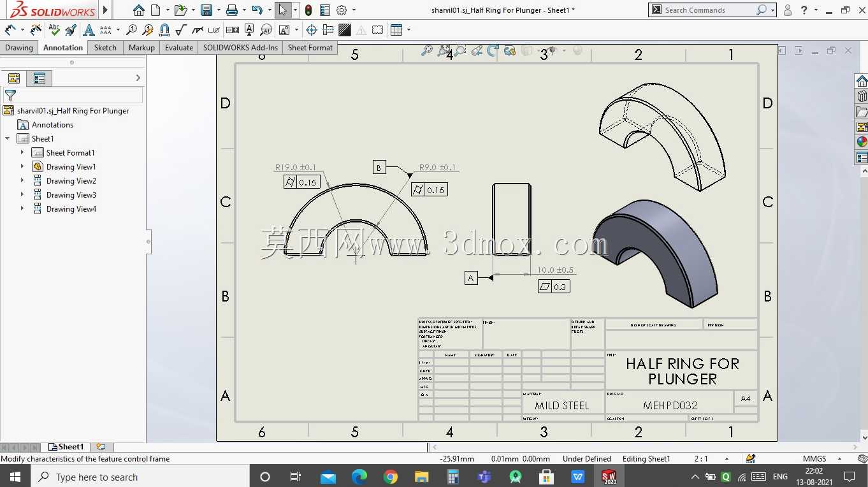Click the Datum Target tool

(x=266, y=29)
